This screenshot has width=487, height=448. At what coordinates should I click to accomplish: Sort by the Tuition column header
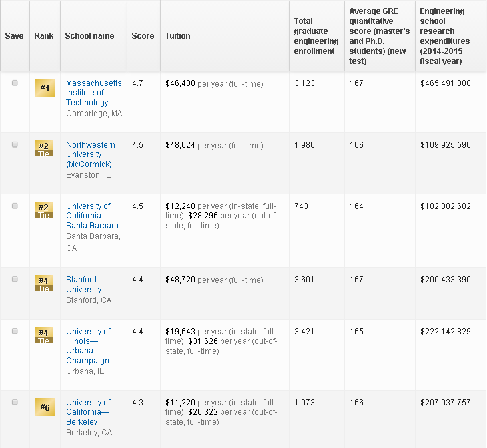(x=177, y=36)
